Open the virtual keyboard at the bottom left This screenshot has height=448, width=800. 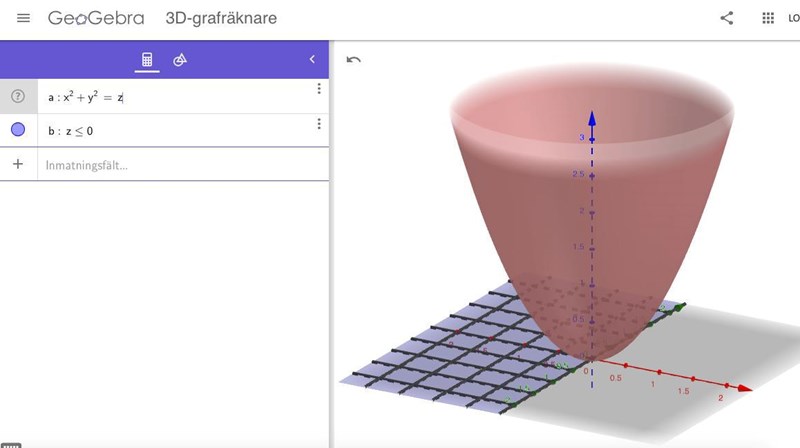point(10,444)
